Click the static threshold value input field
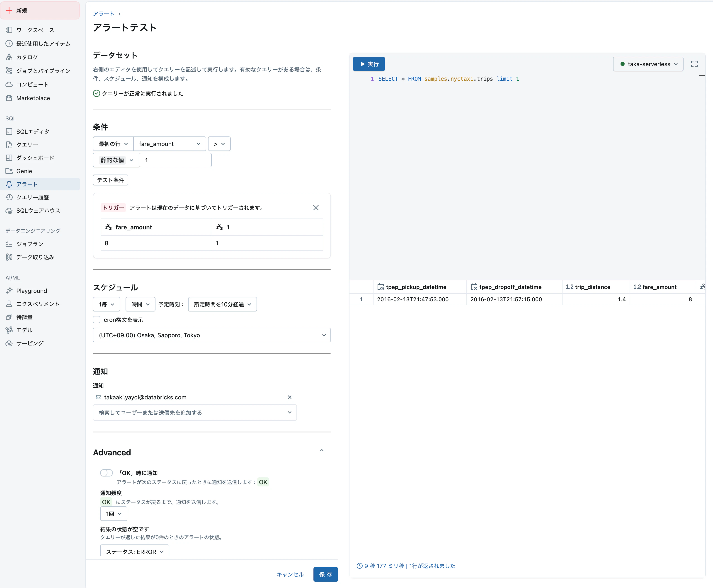Screen dimensions: 713x588 pos(175,160)
